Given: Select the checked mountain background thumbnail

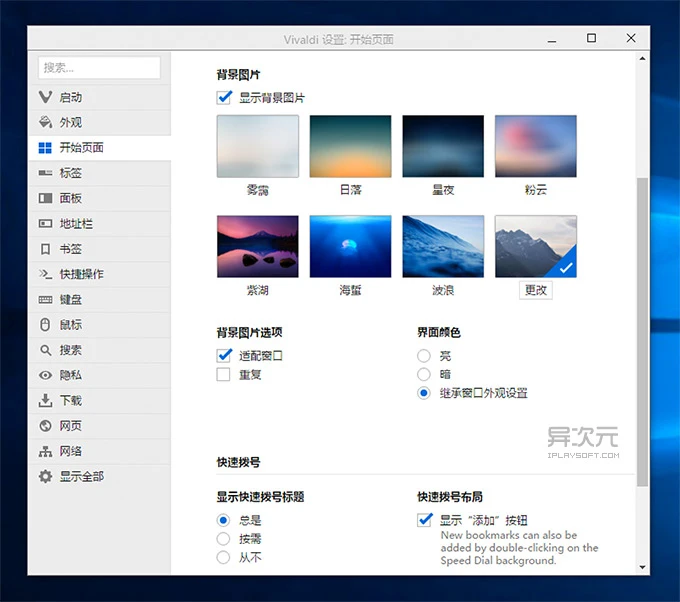Looking at the screenshot, I should (536, 246).
